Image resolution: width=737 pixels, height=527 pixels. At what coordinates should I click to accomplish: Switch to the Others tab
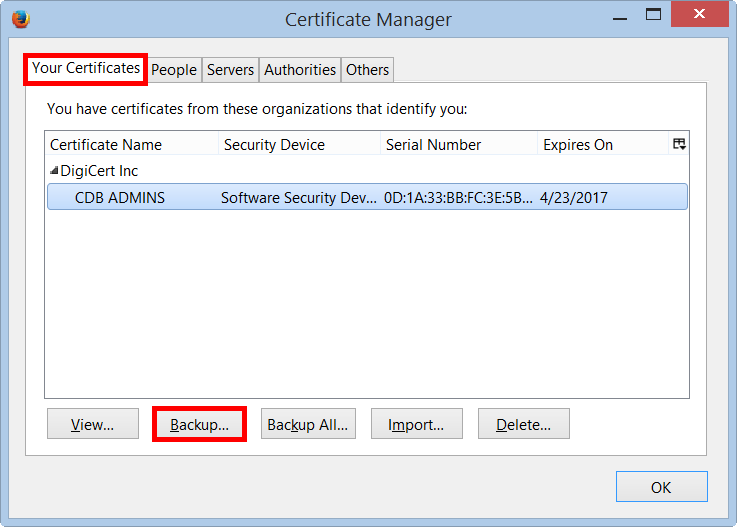pyautogui.click(x=367, y=70)
